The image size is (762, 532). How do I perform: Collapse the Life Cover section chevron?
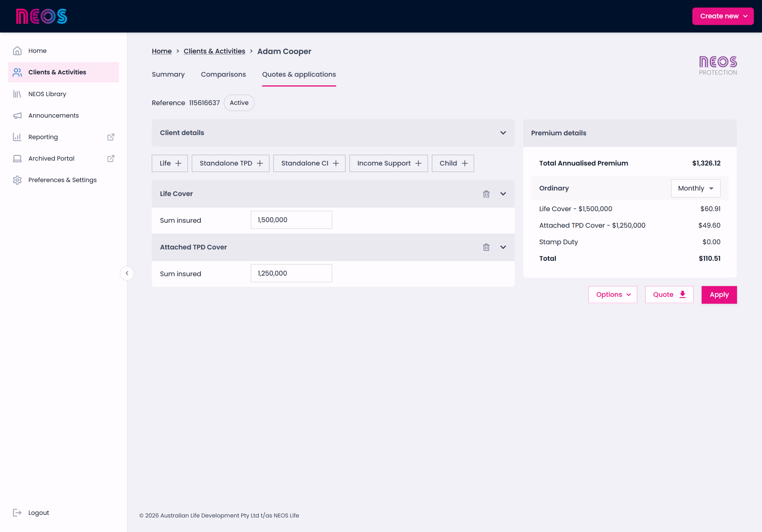(x=503, y=194)
